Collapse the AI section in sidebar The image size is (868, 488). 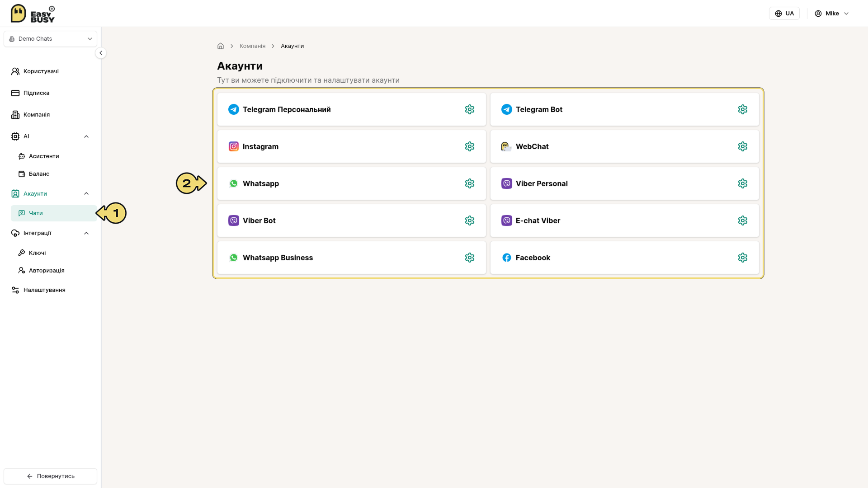coord(86,136)
